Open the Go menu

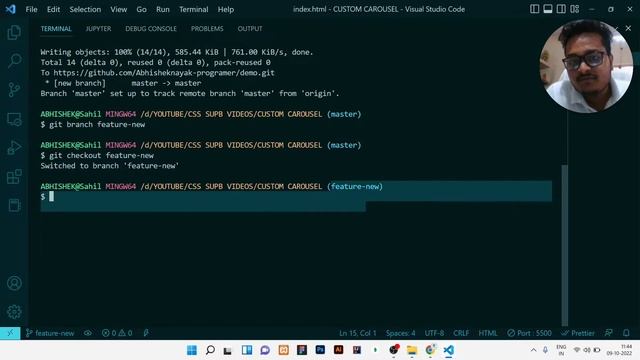pos(142,9)
